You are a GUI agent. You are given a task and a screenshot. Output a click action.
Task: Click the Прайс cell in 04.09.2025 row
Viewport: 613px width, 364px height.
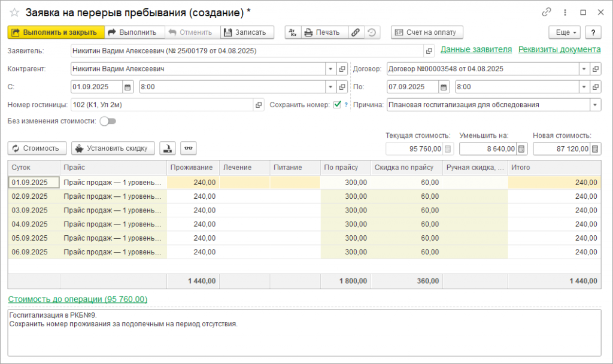click(113, 225)
